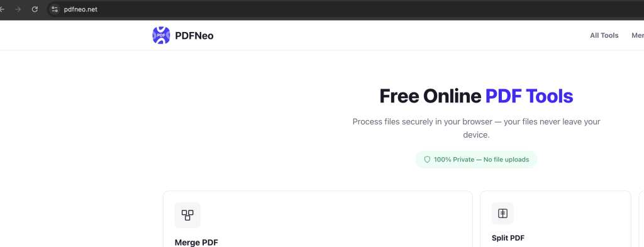The height and width of the screenshot is (247, 644).
Task: View site information icon beside the URL
Action: click(x=55, y=9)
